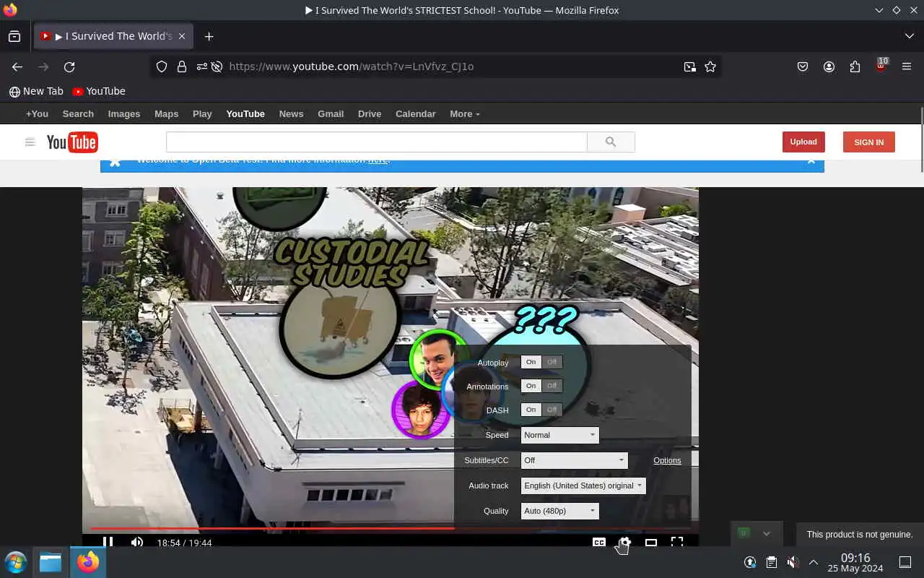
Task: Click the ad blocker extension icon showing 10
Action: [x=881, y=65]
